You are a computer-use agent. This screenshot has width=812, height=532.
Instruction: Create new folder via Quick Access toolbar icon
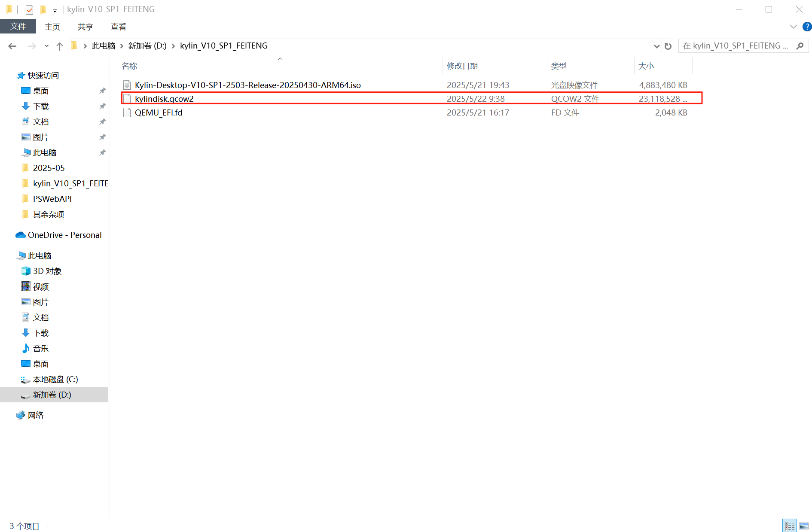coord(43,9)
